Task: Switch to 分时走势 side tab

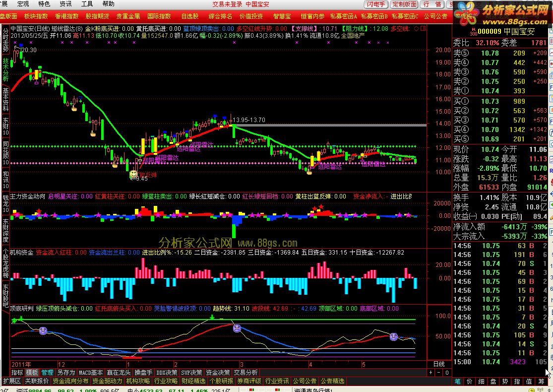Action: click(x=5, y=40)
